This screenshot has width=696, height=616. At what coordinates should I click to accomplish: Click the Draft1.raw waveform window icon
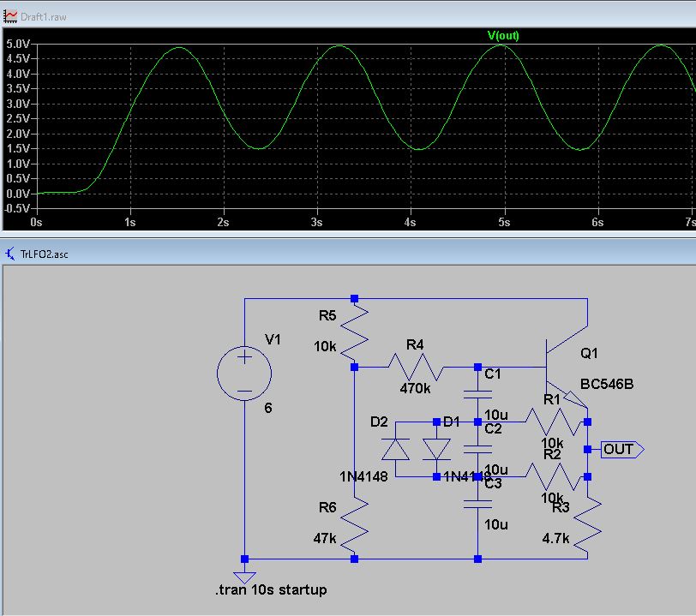click(x=10, y=16)
